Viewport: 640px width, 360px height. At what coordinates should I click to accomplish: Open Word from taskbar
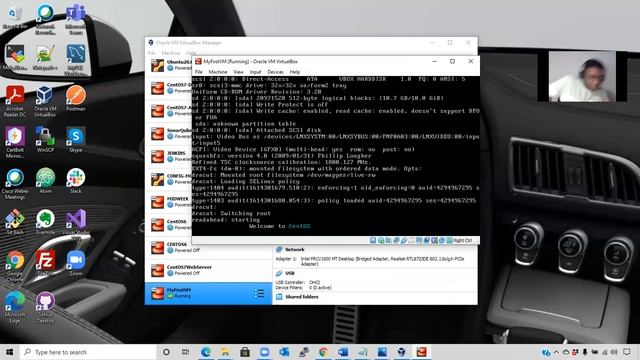pos(343,352)
